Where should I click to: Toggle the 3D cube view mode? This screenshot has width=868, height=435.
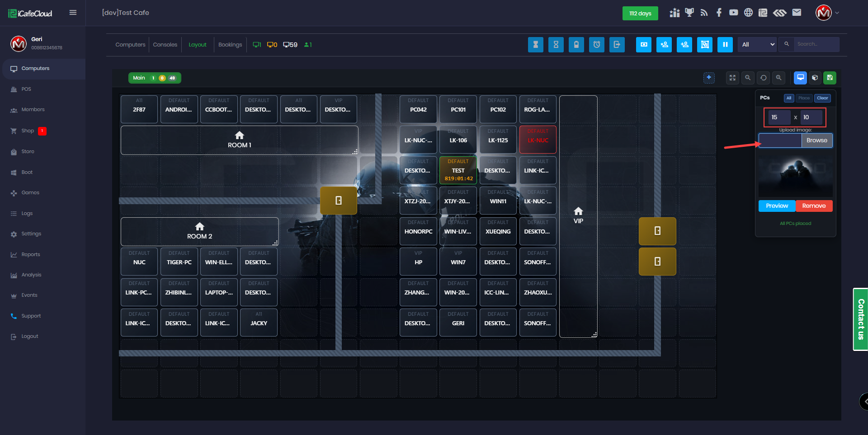tap(815, 78)
